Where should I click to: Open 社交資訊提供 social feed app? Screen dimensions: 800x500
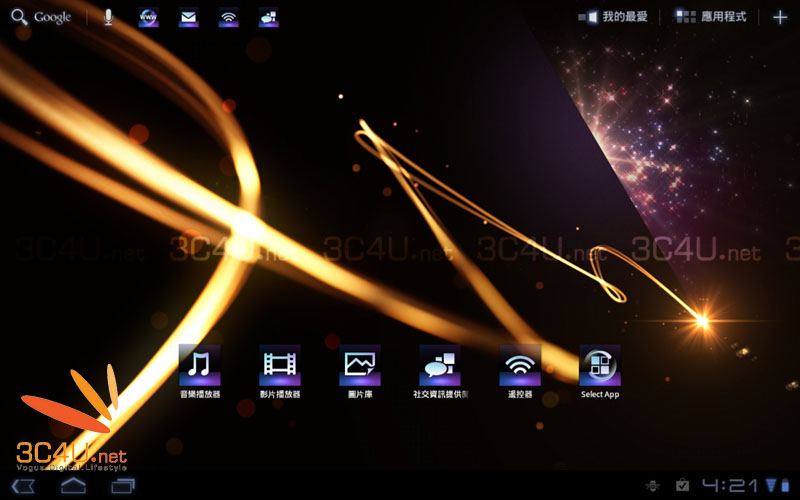click(x=440, y=371)
